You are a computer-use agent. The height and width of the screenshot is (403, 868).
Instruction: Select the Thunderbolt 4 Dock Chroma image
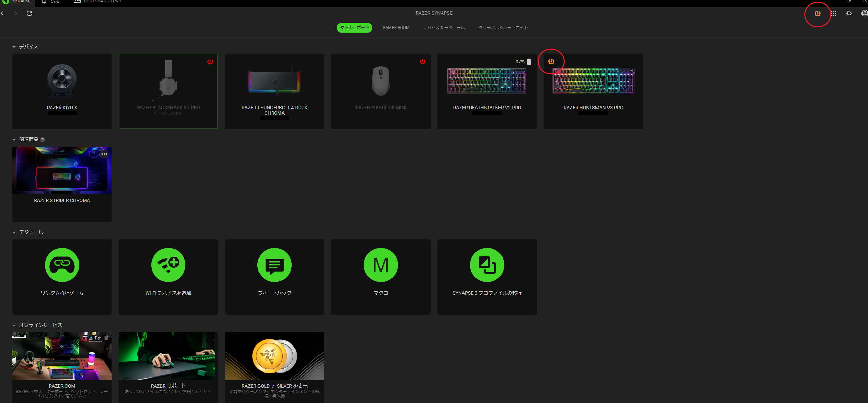(274, 81)
